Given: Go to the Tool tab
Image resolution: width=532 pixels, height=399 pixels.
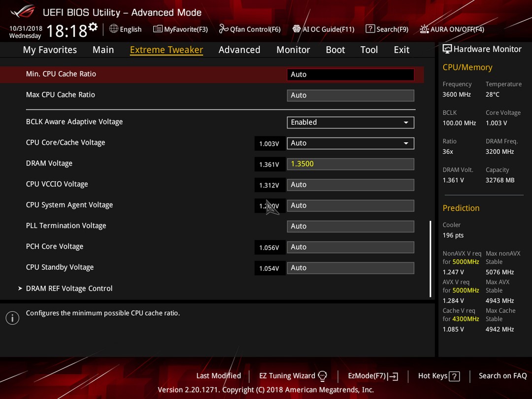Looking at the screenshot, I should pyautogui.click(x=369, y=50).
